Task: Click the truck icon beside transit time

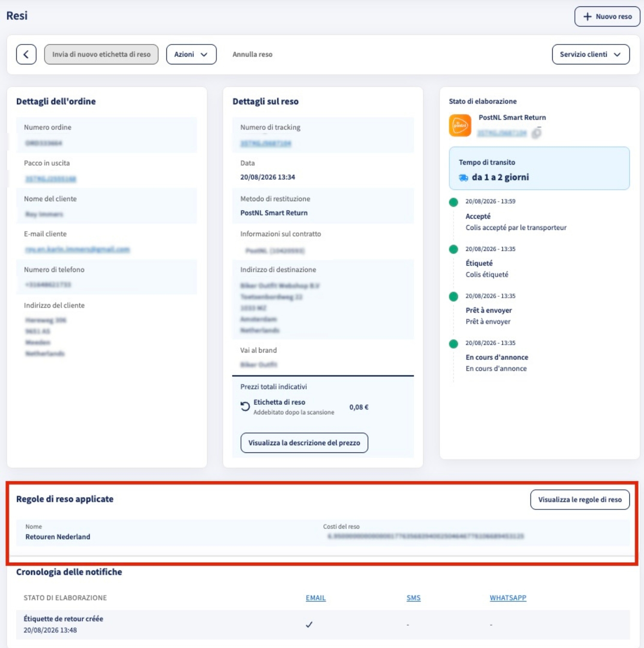Action: click(x=463, y=178)
